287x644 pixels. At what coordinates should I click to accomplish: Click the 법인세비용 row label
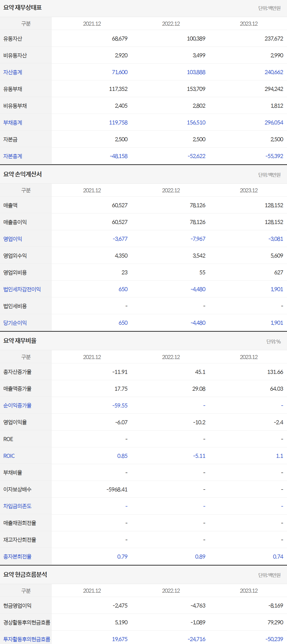pyautogui.click(x=15, y=306)
